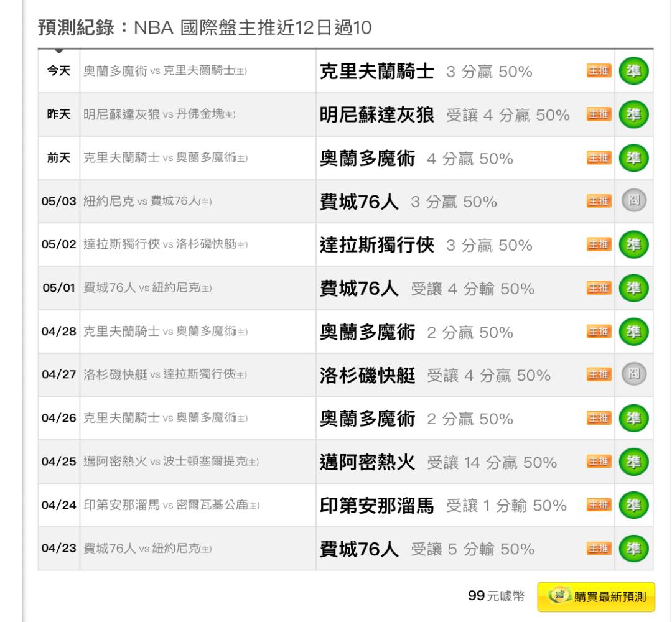Click the 前天 date cell

pyautogui.click(x=58, y=158)
